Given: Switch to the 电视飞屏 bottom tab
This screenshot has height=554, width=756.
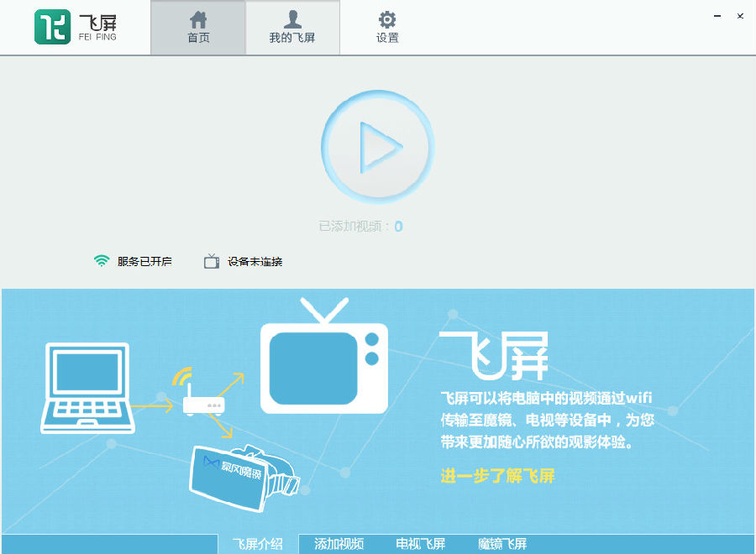Looking at the screenshot, I should [420, 544].
